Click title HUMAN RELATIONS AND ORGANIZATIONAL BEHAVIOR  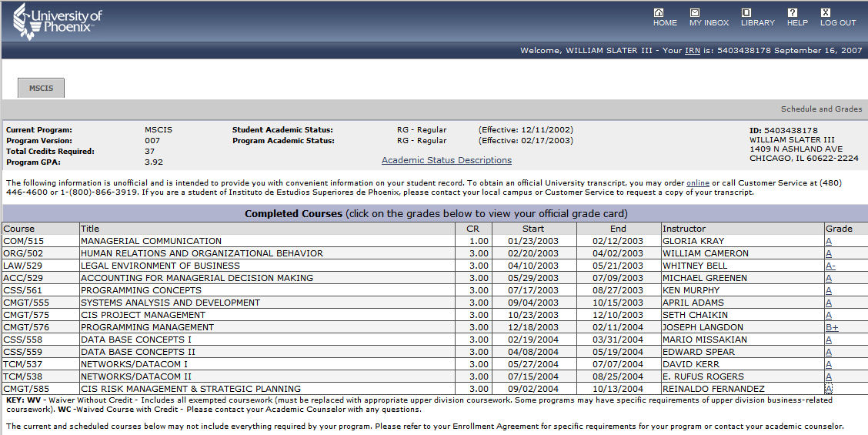point(202,253)
